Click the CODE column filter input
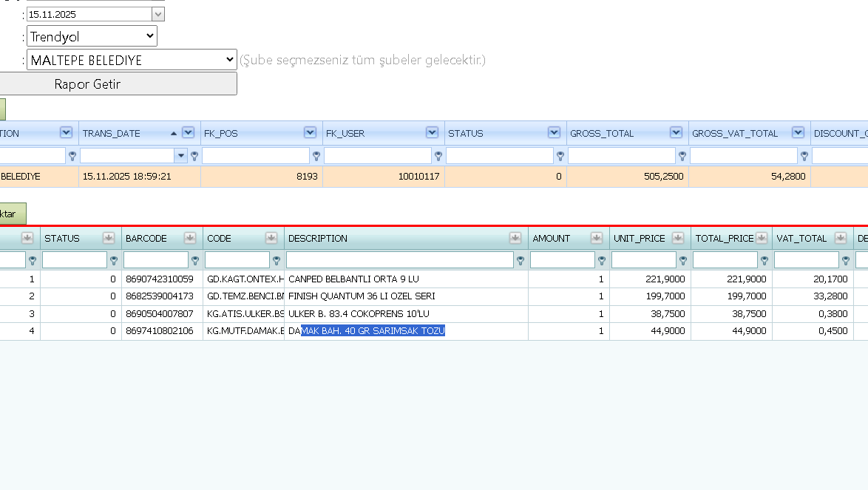Screen dimensions: 868x490 click(x=237, y=260)
